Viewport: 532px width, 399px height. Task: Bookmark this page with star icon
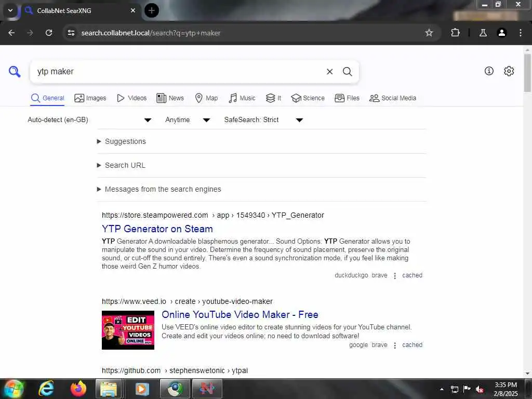[429, 33]
